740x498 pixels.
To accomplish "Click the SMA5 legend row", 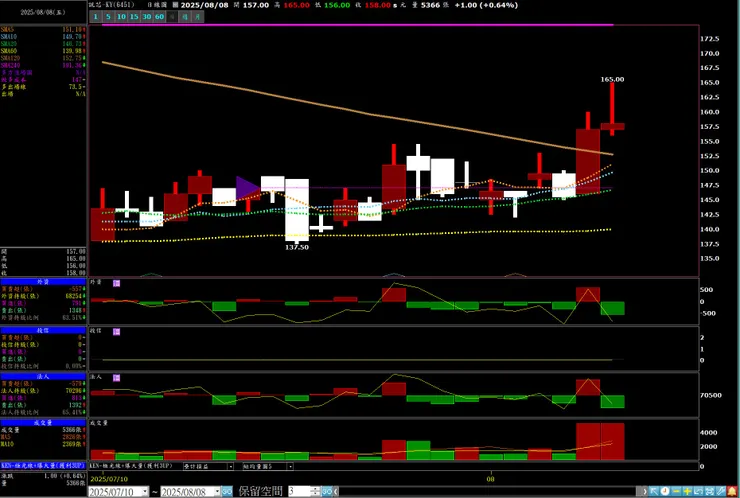I will pos(43,29).
